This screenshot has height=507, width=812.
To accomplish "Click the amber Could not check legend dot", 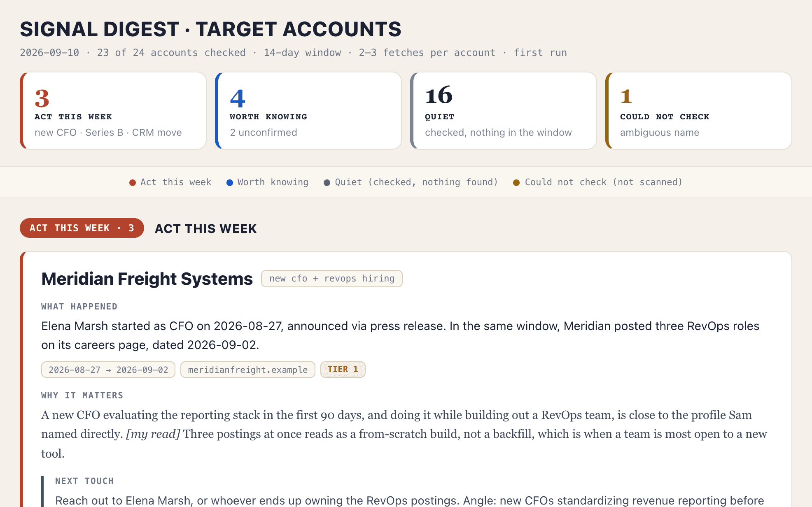I will tap(516, 183).
